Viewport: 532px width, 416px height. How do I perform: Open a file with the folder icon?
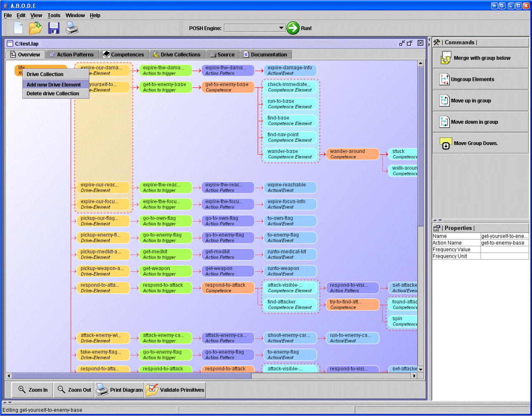click(x=35, y=28)
